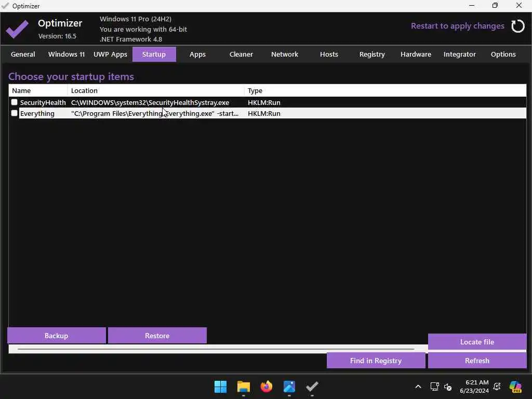Tick the SecurityHealth startup checkbox
This screenshot has height=399, width=532.
[14, 102]
